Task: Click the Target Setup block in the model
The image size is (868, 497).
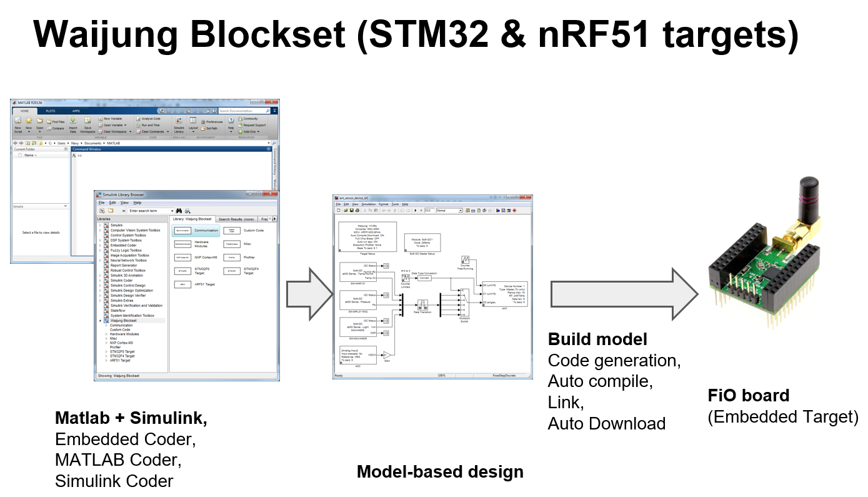Action: 367,237
